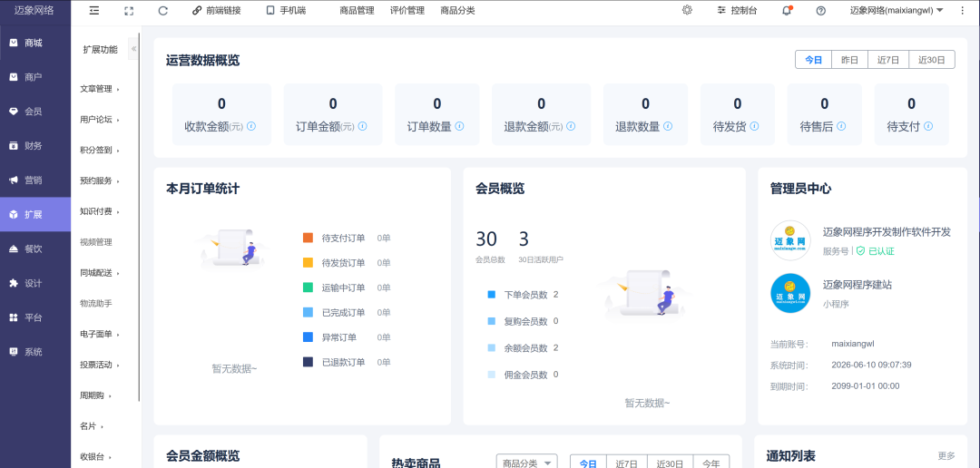Click the 商户 merchant icon in sidebar

coord(13,77)
